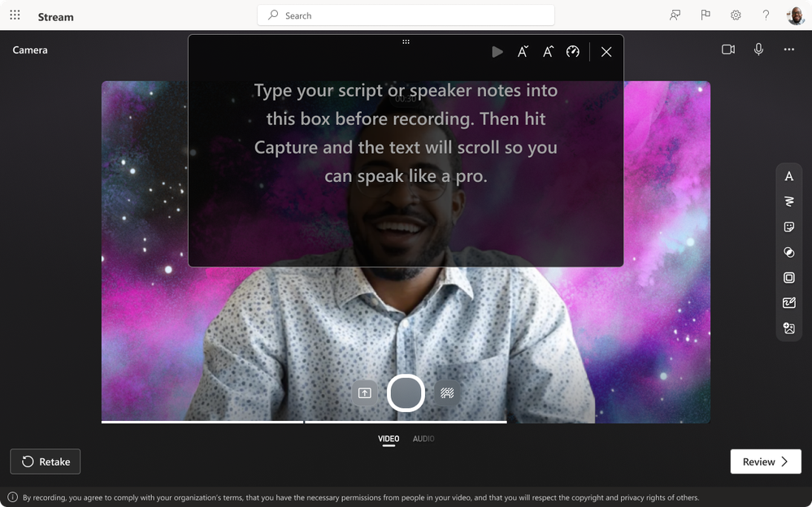Open the Help question mark
812x507 pixels.
click(x=766, y=15)
